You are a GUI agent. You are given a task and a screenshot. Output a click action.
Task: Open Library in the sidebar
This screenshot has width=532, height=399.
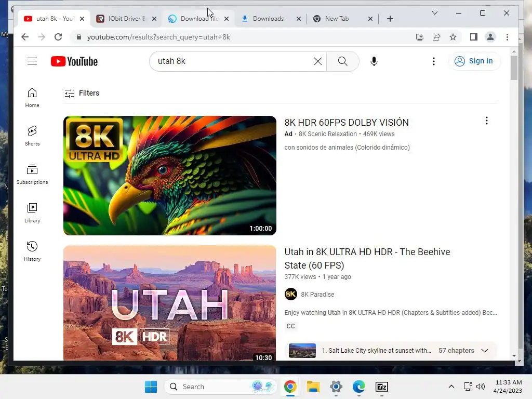(32, 212)
